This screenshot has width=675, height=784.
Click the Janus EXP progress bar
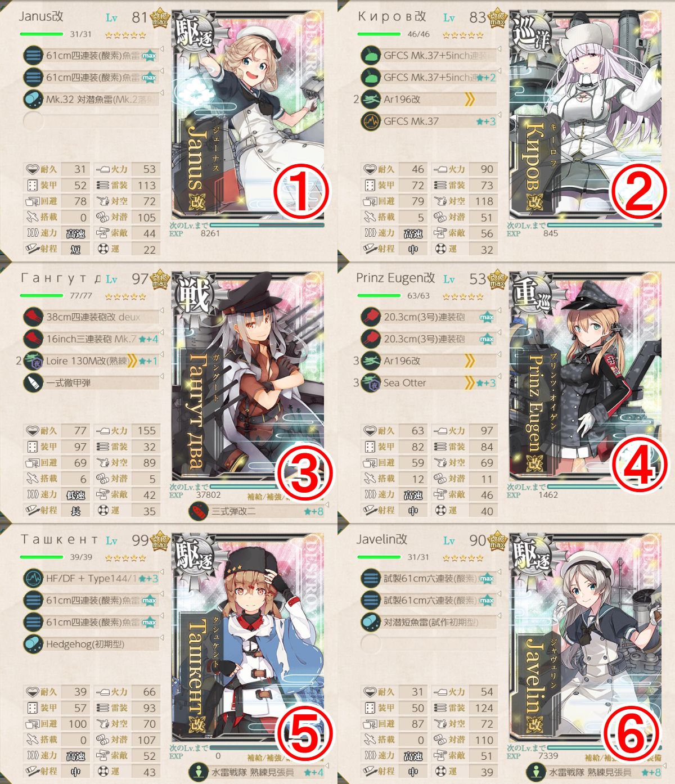[267, 225]
